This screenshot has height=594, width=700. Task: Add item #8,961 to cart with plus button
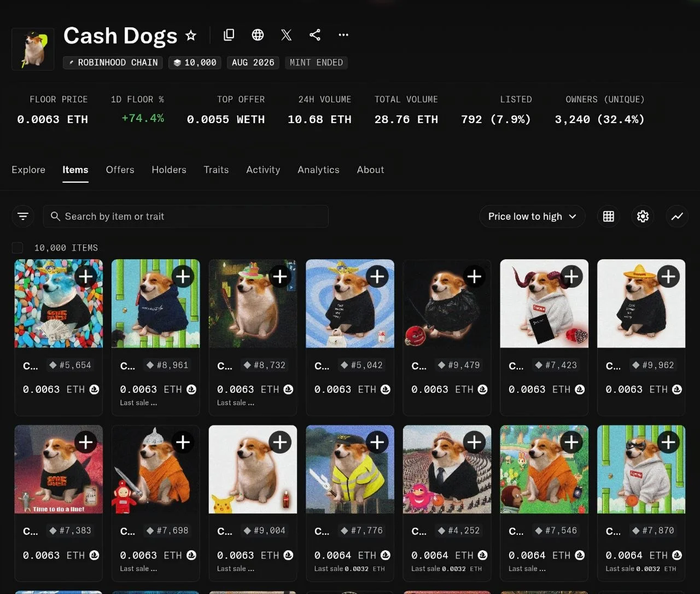183,276
